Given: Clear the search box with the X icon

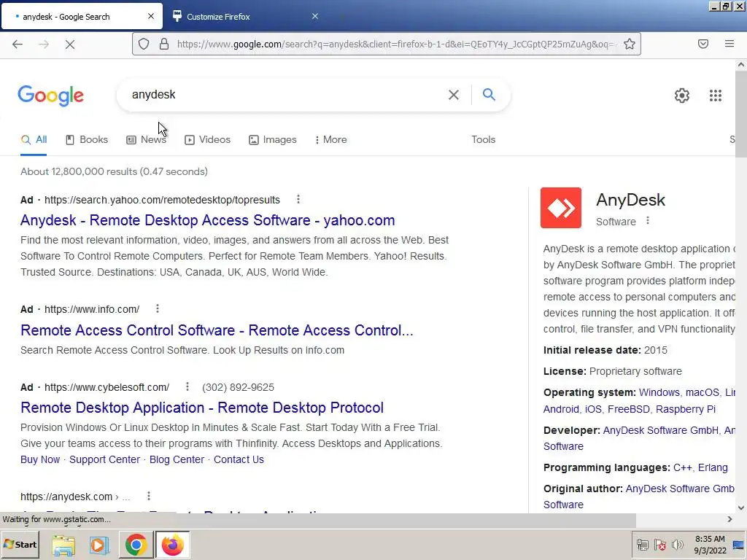Looking at the screenshot, I should pyautogui.click(x=454, y=95).
